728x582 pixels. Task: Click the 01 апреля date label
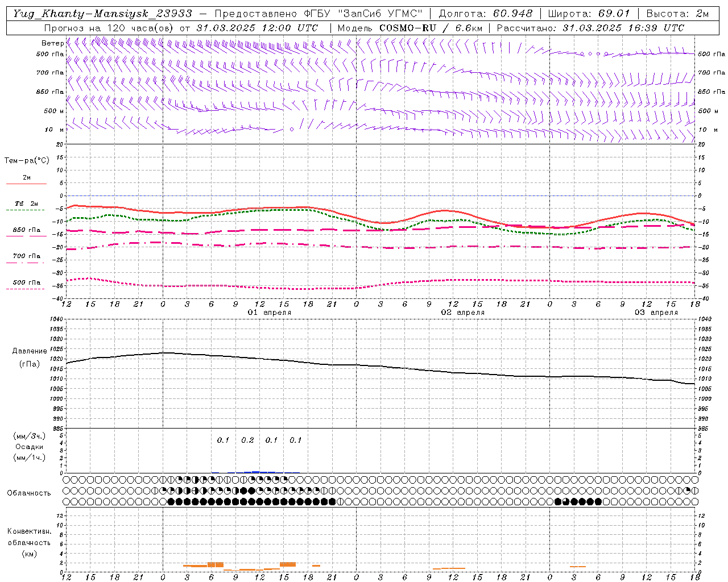tap(270, 313)
